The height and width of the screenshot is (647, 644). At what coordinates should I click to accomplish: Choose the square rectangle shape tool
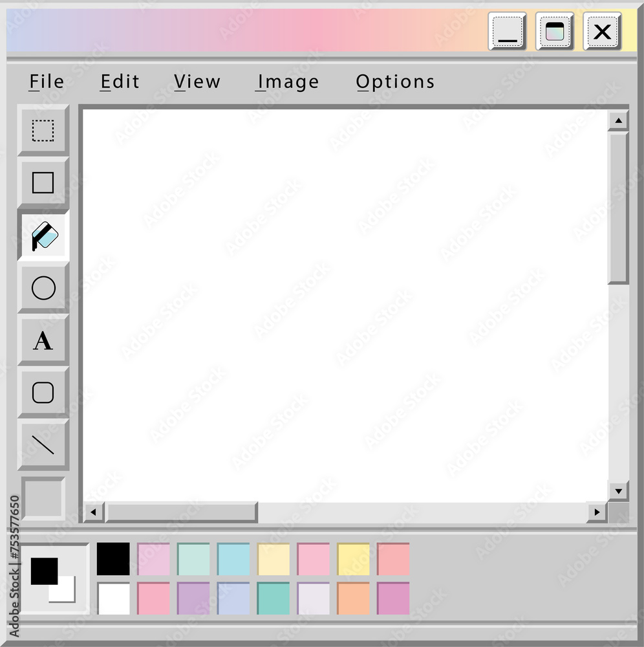pyautogui.click(x=43, y=183)
